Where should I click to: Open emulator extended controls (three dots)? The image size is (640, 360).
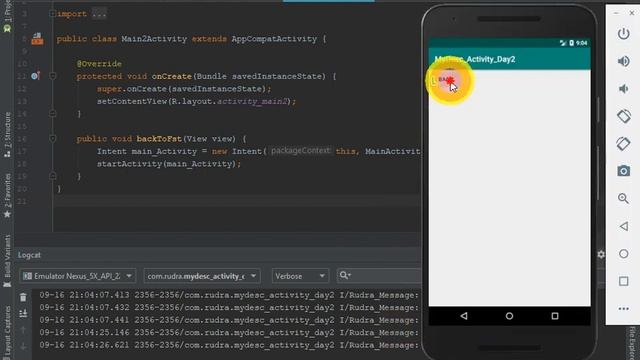point(623,309)
